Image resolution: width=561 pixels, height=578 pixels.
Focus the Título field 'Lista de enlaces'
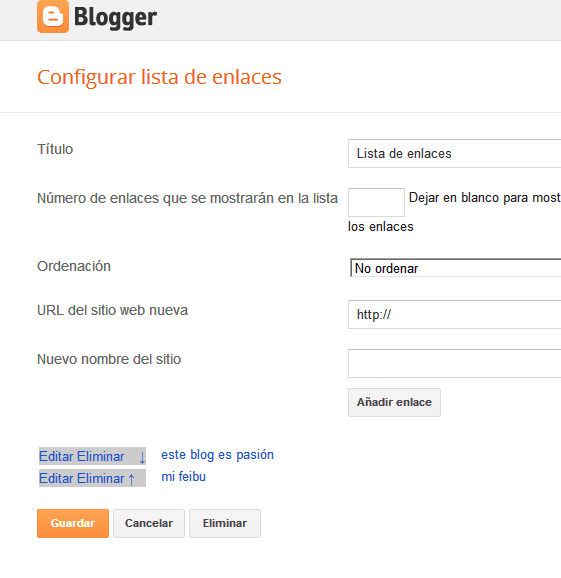[x=454, y=154]
